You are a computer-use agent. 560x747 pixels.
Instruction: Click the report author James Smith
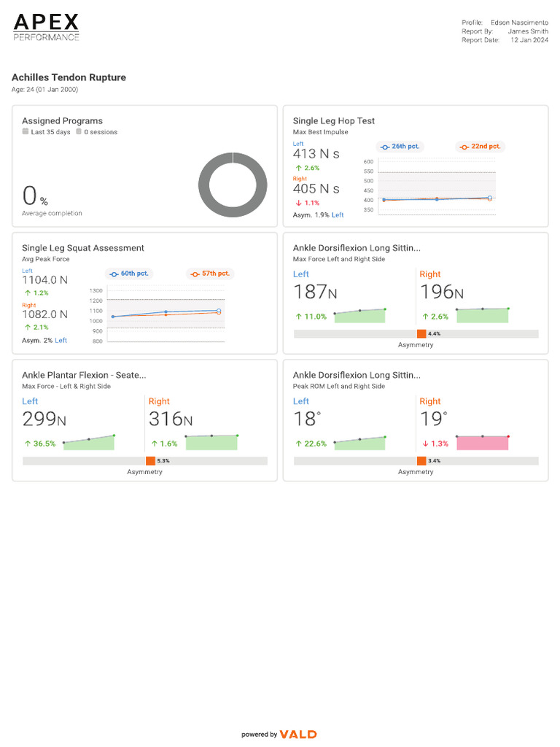coord(528,31)
